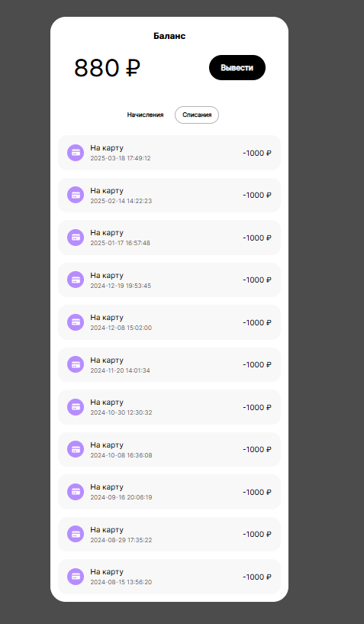Screen dimensions: 364x624
Task: Select the На карту entry dated 2024-10-08
Action: (x=169, y=449)
